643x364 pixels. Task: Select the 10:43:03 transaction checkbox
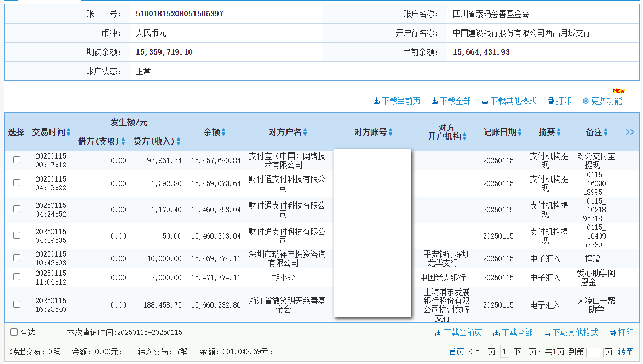pos(17,257)
